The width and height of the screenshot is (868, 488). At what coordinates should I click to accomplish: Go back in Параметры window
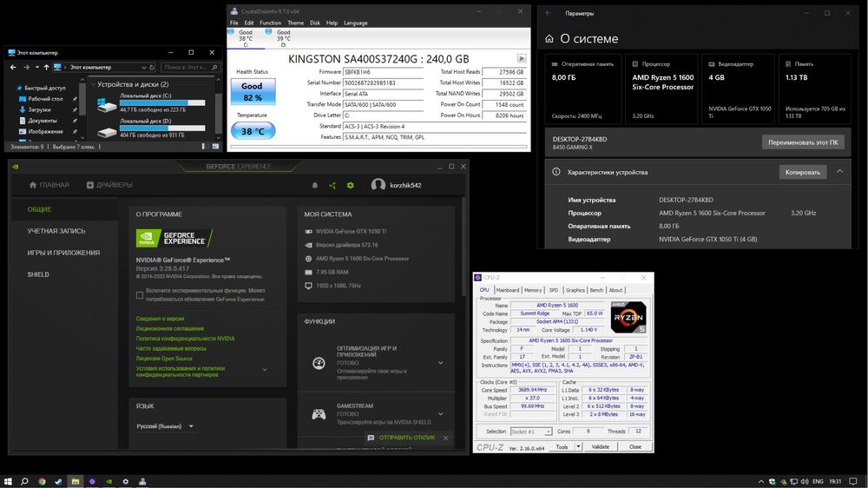point(548,13)
